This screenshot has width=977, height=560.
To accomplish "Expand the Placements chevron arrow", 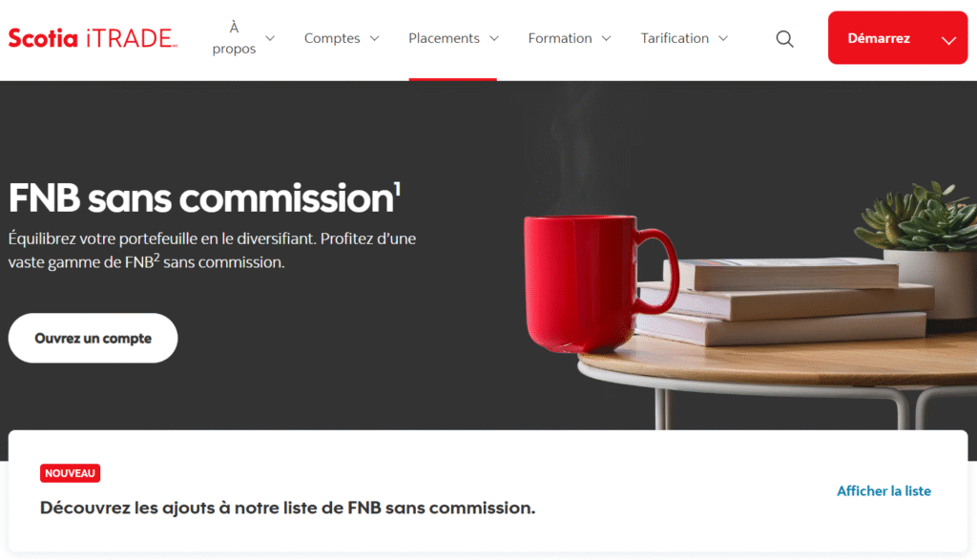I will [494, 38].
